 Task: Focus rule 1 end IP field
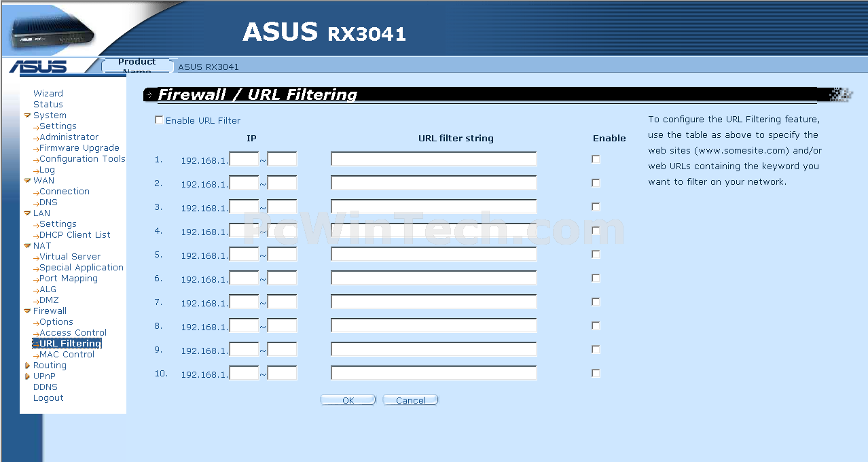(283, 159)
